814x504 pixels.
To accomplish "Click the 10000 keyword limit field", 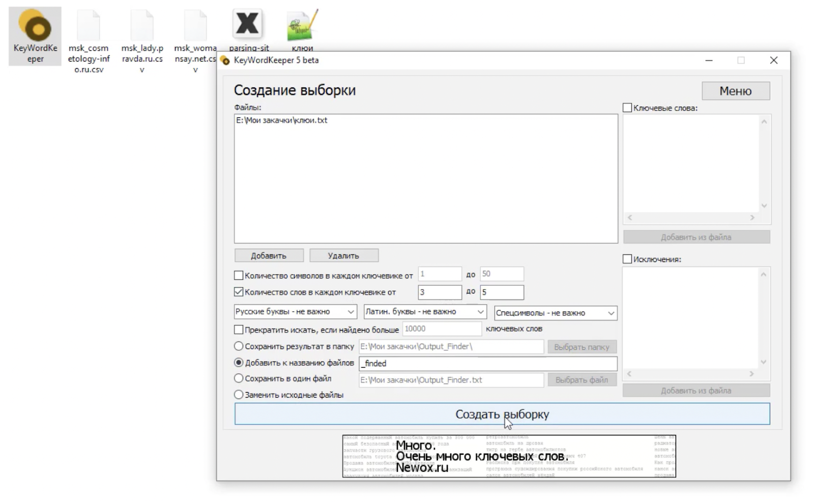I will tap(442, 329).
